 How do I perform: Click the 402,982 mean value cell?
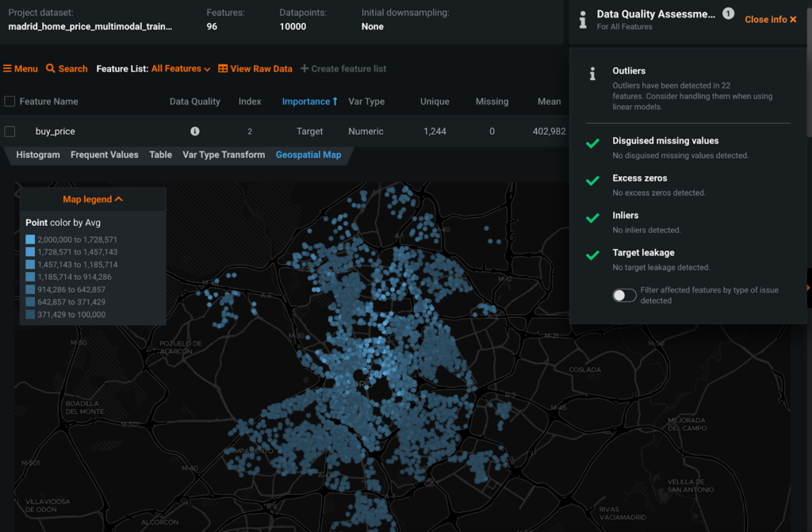coord(549,131)
